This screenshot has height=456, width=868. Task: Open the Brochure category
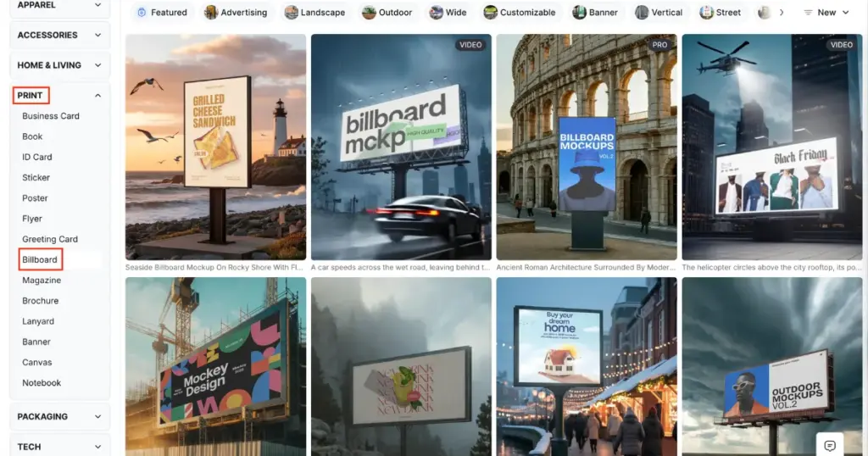[41, 301]
